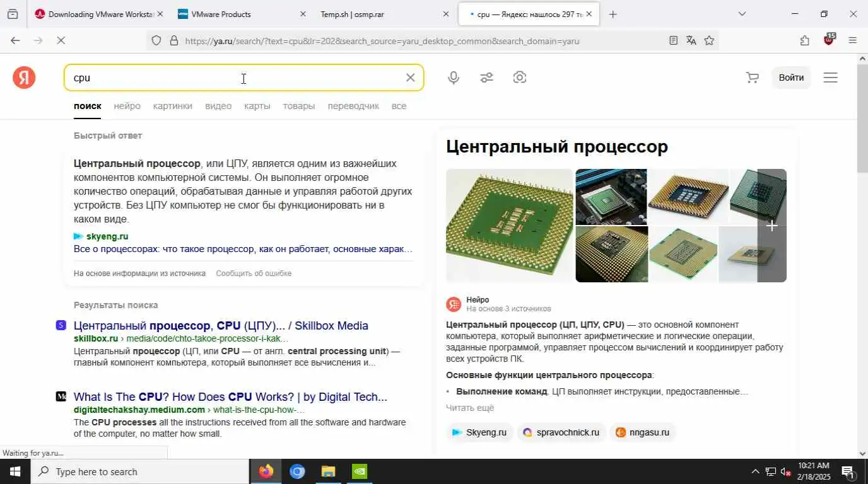Click the Войти button

pyautogui.click(x=791, y=78)
